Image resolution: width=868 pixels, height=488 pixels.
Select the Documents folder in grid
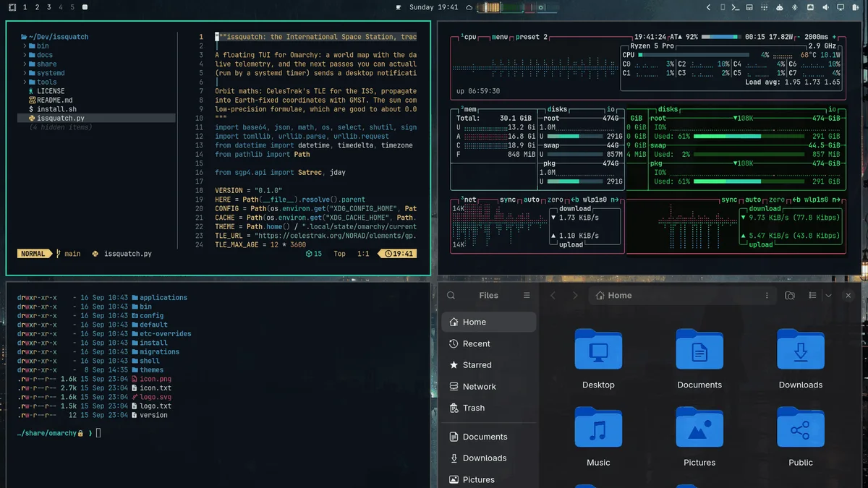[699, 350]
